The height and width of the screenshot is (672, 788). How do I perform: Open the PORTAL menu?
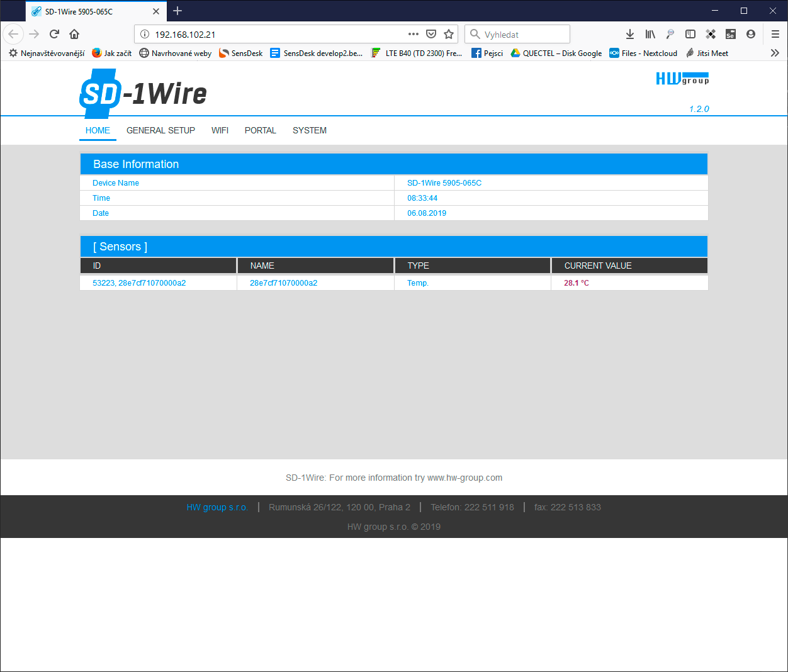click(x=261, y=130)
